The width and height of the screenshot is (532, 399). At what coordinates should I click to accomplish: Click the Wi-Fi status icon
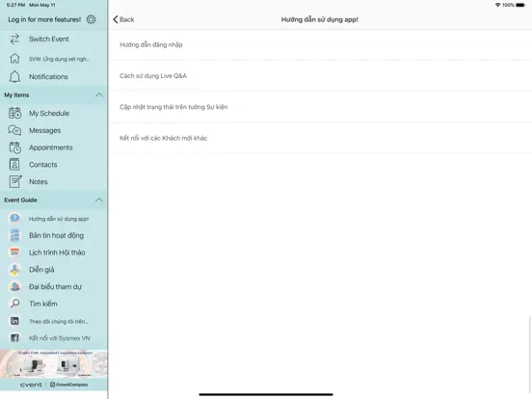point(497,5)
